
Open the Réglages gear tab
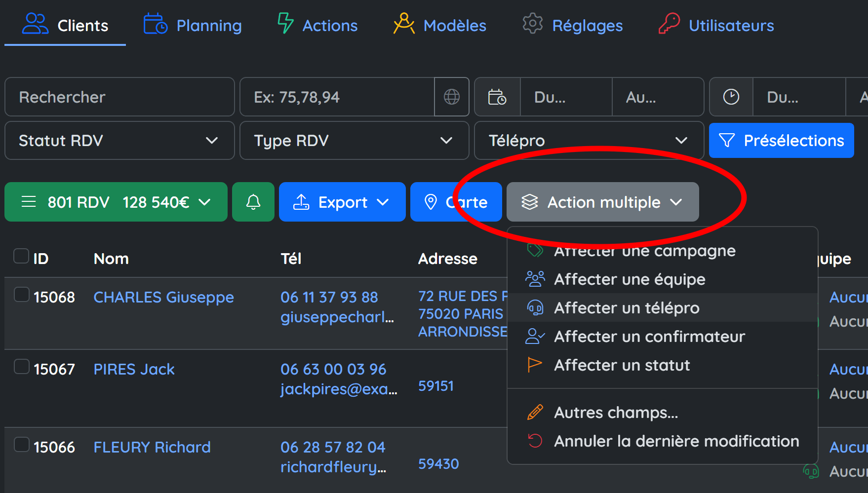(x=573, y=25)
